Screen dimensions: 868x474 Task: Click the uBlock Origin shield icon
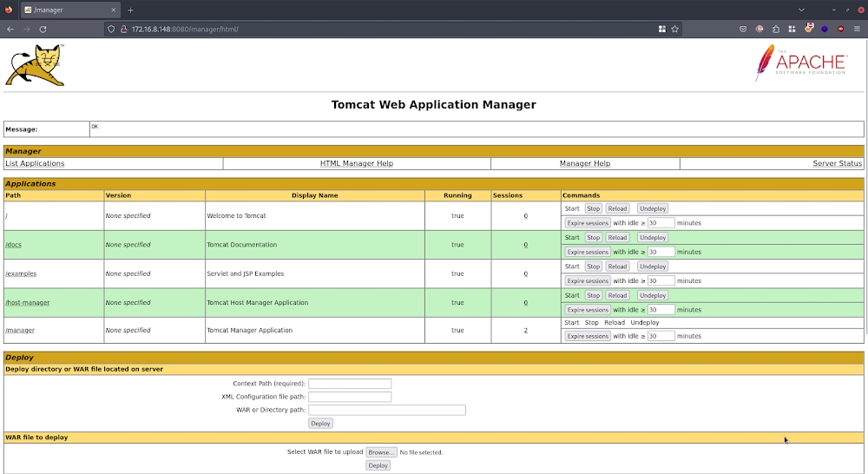(x=840, y=29)
